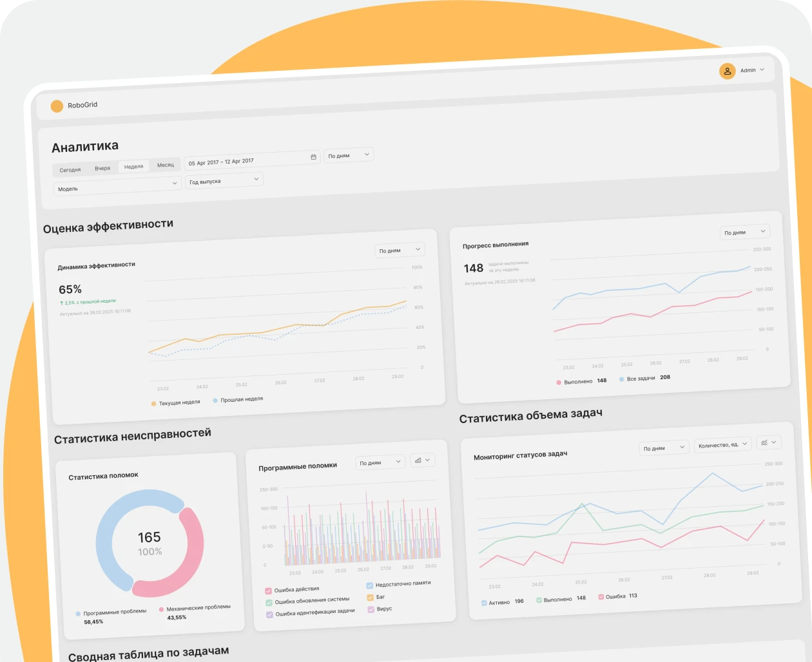
Task: Click the Прошлая неделя legend dot
Action: pos(215,401)
